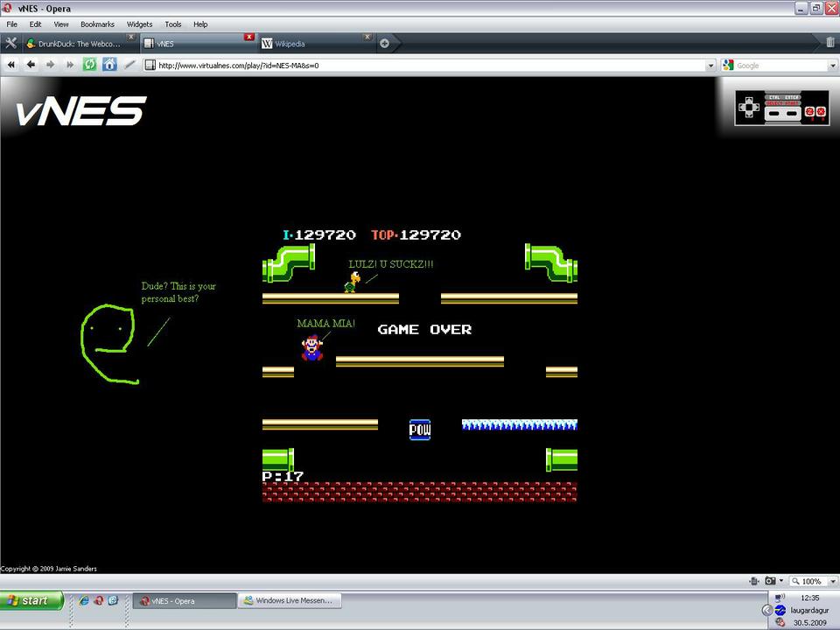Click the Fast Forward navigation button
The image size is (840, 630).
tap(70, 65)
